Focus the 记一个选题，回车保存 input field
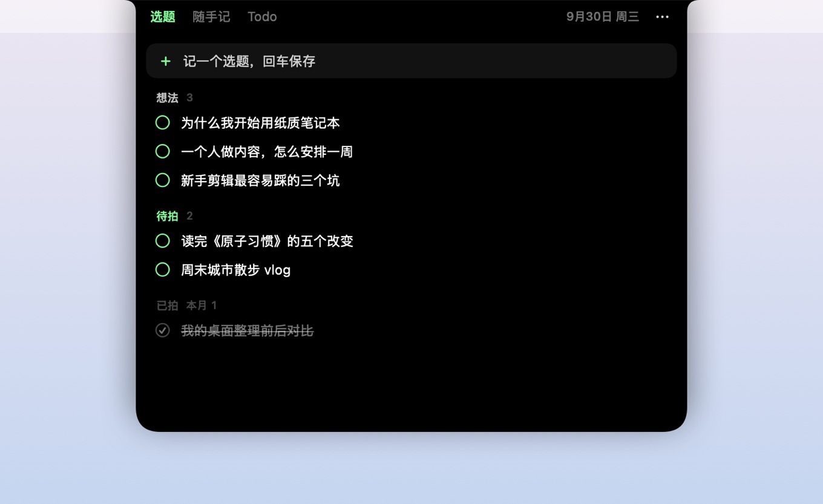This screenshot has width=823, height=504. (411, 61)
